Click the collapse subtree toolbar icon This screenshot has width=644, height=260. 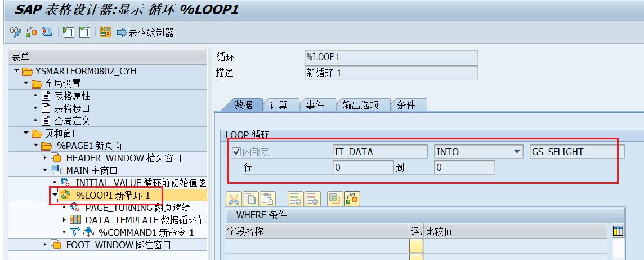pos(84,32)
